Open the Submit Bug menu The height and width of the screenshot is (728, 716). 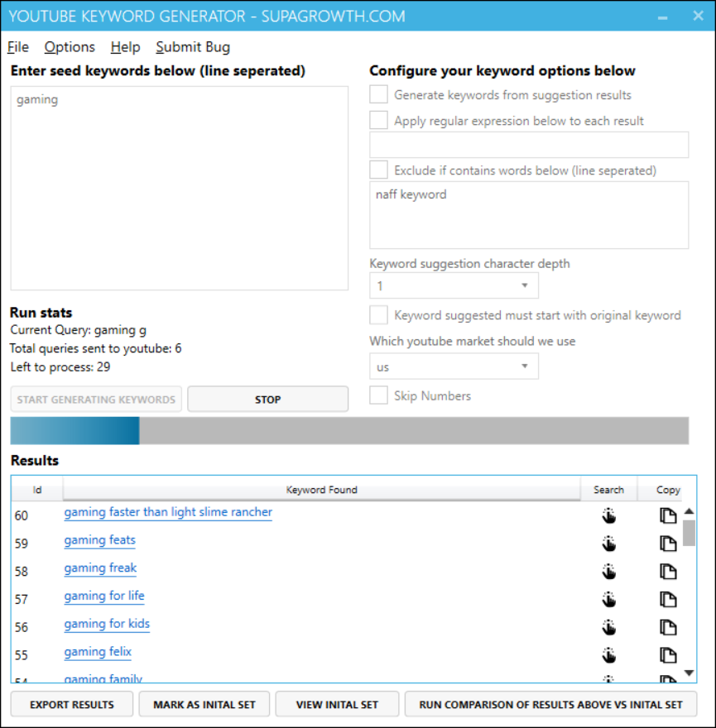[193, 47]
